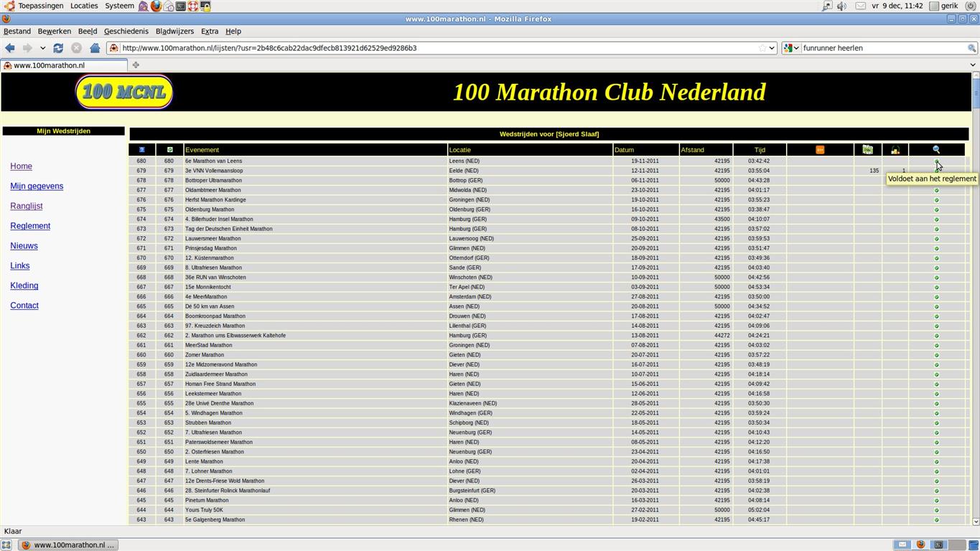Launch Pidgin messenger from the top panel

coord(144,6)
